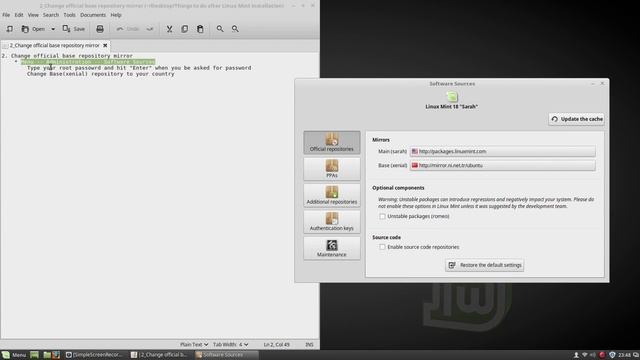Choose the Base (xenial) mirror field
The height and width of the screenshot is (360, 640).
coord(502,165)
